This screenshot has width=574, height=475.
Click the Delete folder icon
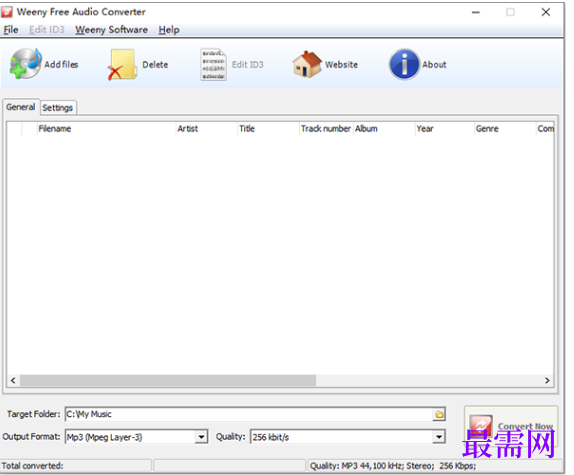[122, 65]
